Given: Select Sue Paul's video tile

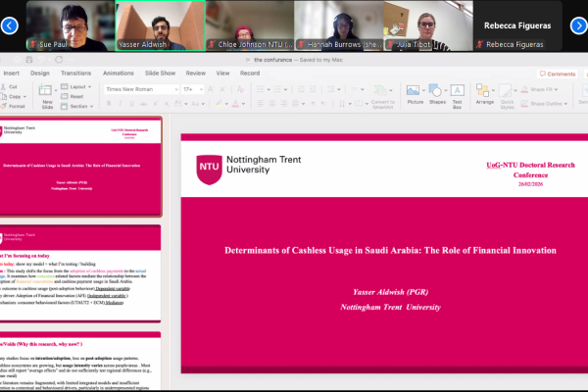Looking at the screenshot, I should click(71, 25).
